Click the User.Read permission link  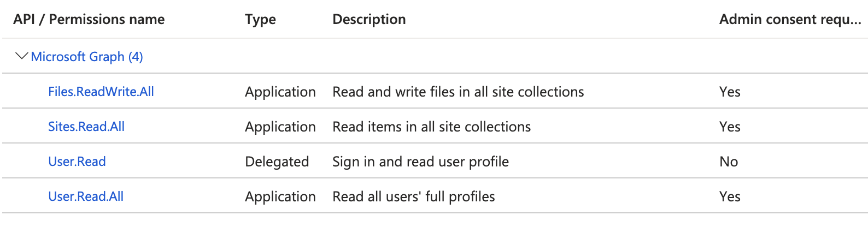(x=77, y=162)
